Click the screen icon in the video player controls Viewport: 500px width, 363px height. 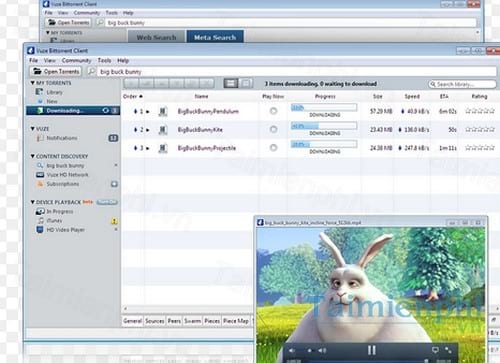tap(435, 350)
